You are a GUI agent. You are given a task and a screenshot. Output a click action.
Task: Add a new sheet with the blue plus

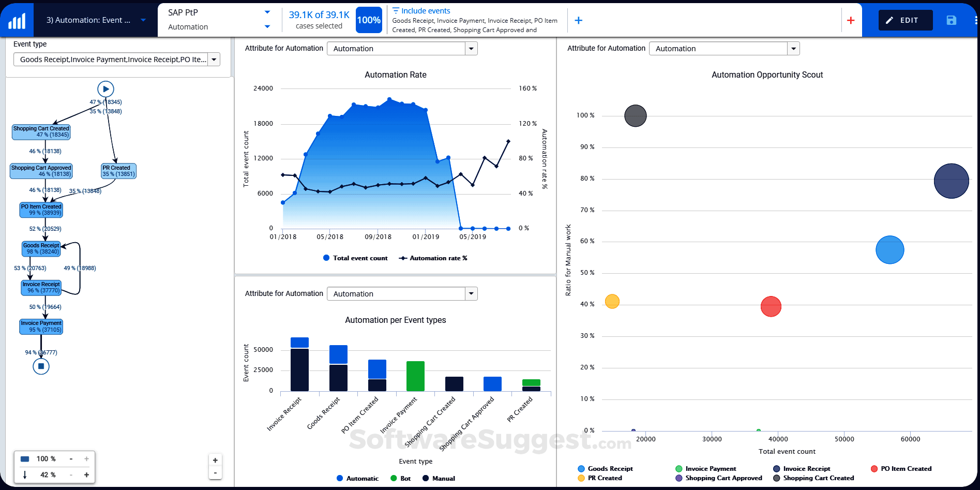[x=578, y=20]
